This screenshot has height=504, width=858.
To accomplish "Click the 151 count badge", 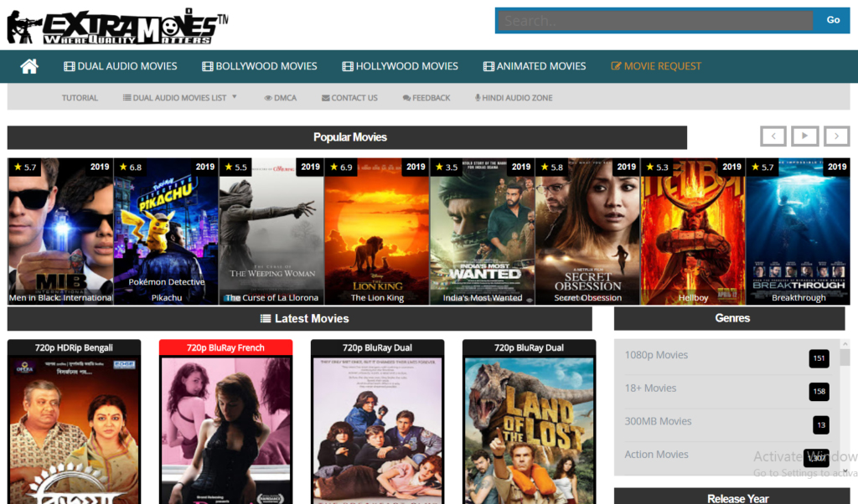I will coord(819,358).
